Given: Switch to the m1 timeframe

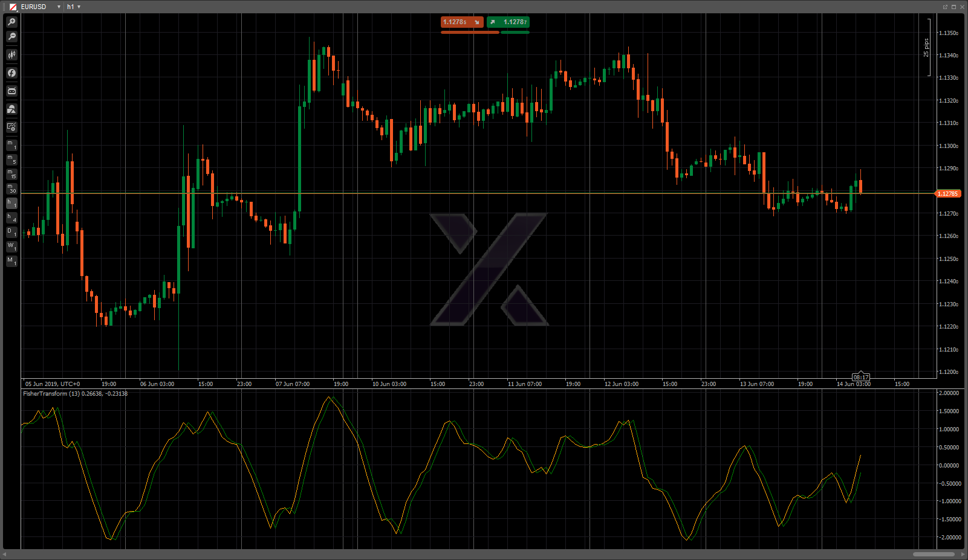Looking at the screenshot, I should click(11, 145).
